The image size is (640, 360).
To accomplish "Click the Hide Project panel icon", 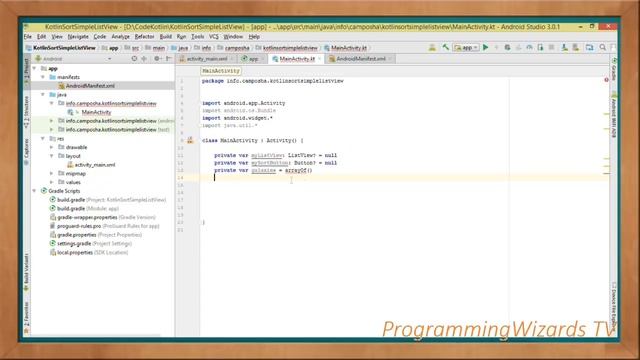I will tap(169, 59).
